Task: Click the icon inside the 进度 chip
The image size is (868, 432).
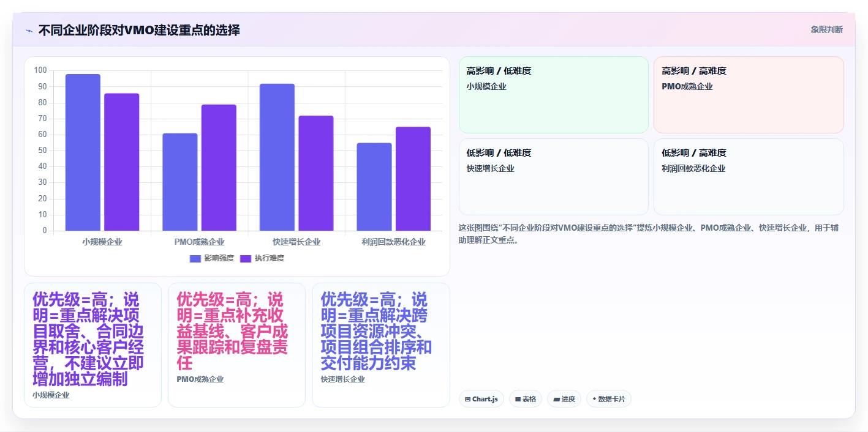Action: point(556,399)
